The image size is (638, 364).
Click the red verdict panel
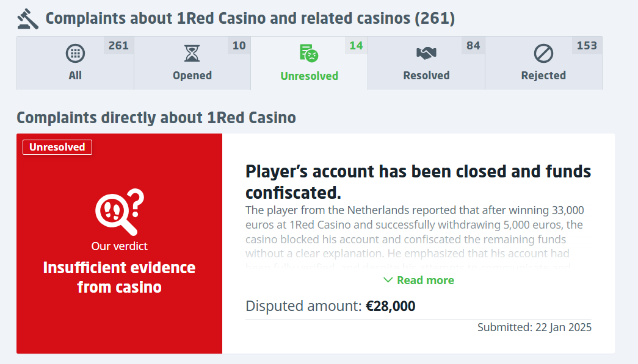(119, 243)
